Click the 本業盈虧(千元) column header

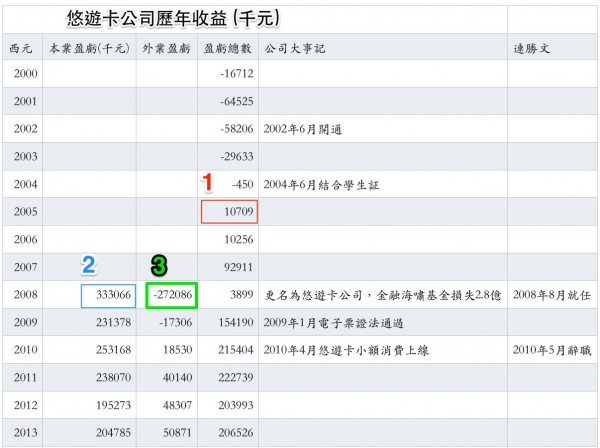pyautogui.click(x=89, y=47)
